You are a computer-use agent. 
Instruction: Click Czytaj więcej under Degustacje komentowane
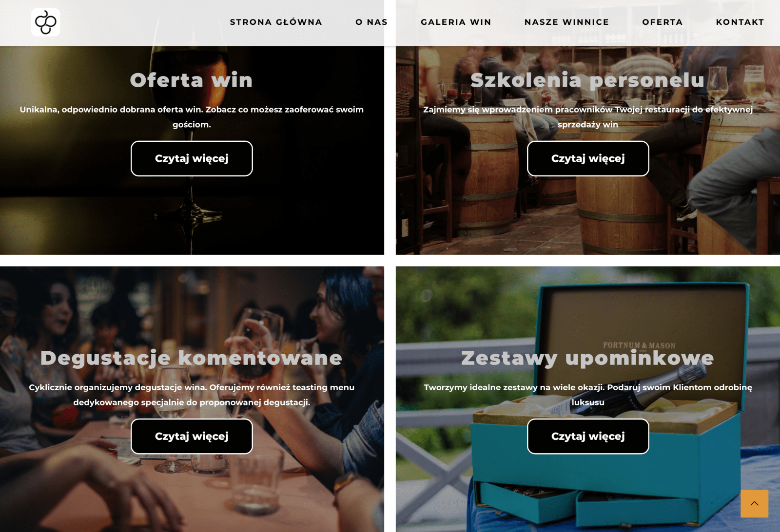point(192,436)
